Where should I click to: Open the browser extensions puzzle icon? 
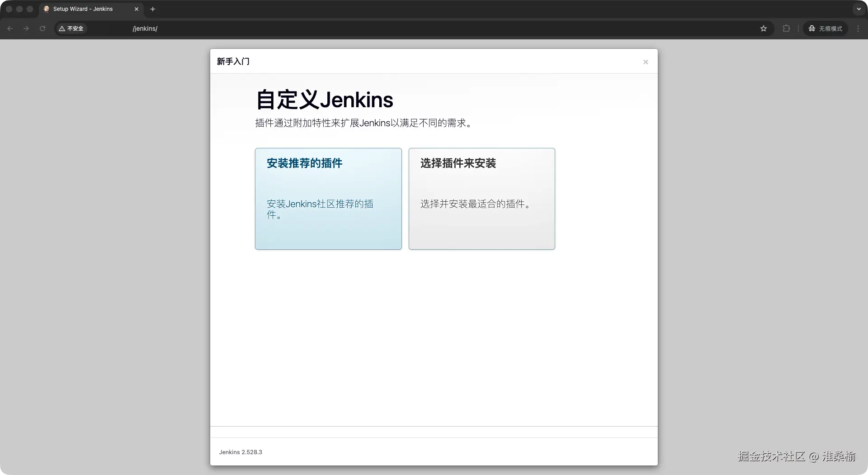786,28
